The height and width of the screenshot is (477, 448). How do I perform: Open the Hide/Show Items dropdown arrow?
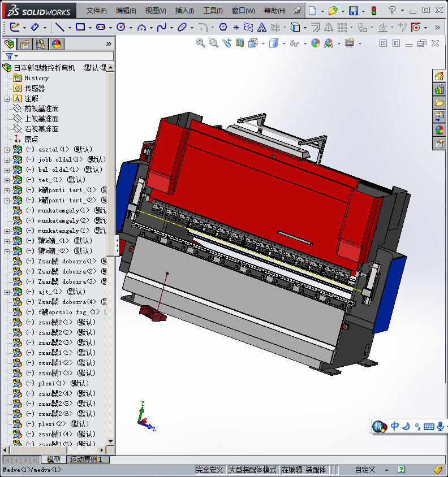pos(305,44)
